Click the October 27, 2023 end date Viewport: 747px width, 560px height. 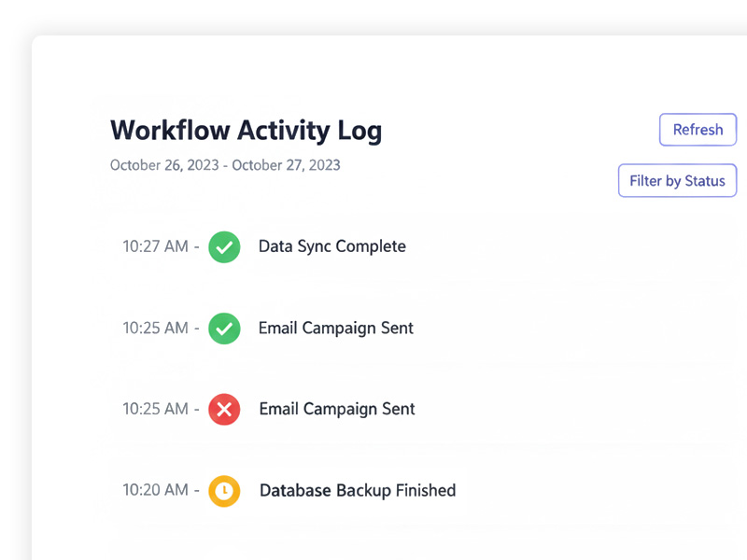(x=286, y=166)
